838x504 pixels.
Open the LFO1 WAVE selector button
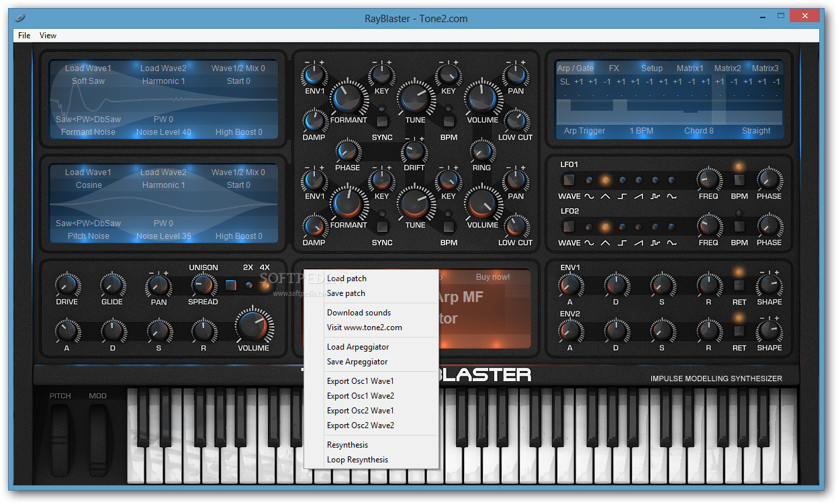coord(569,180)
